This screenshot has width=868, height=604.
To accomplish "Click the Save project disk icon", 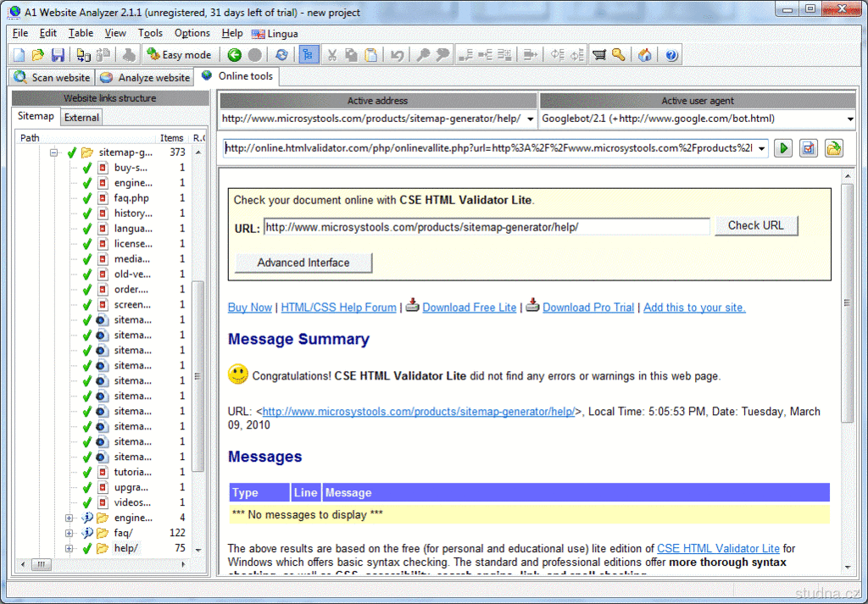I will click(x=58, y=55).
